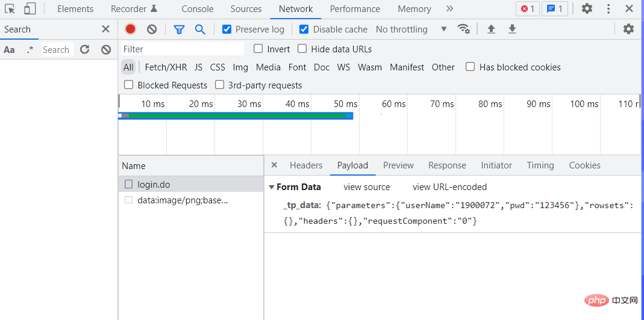Open the Preview tab of request
The width and height of the screenshot is (644, 320).
[x=398, y=165]
